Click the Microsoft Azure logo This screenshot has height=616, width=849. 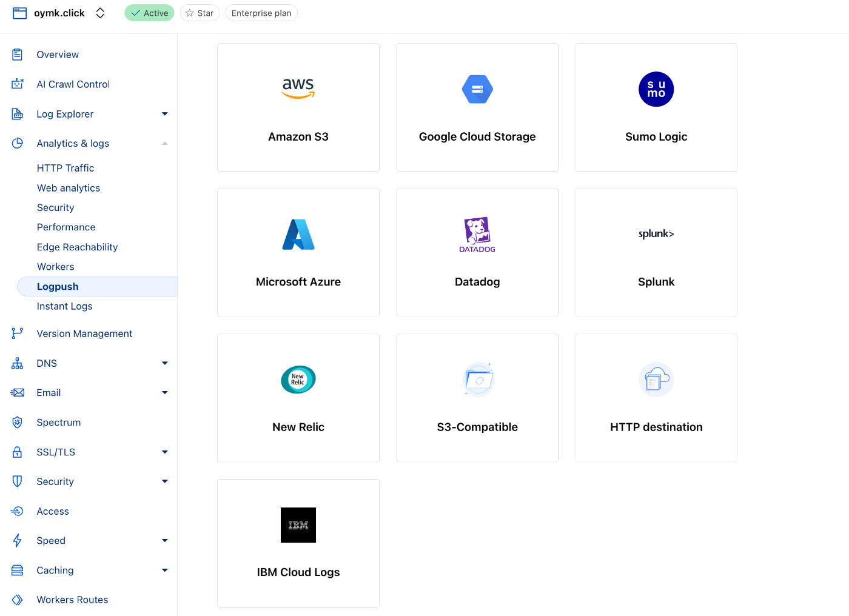tap(298, 235)
